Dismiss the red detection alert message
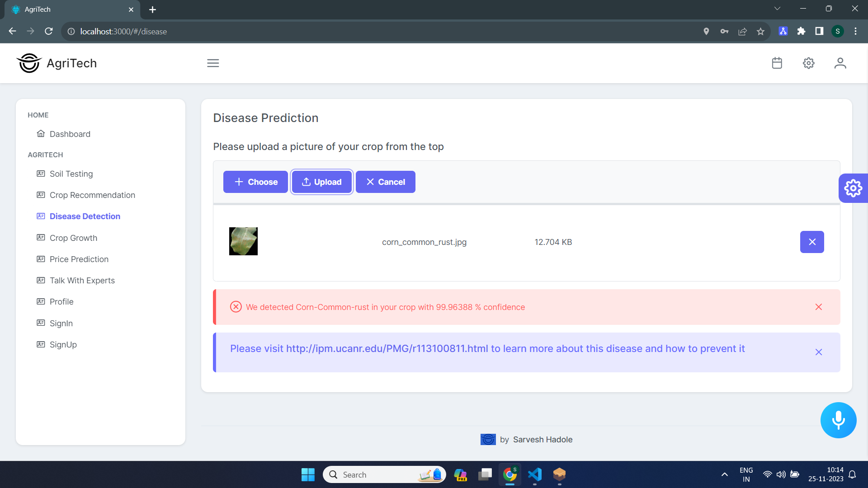 coord(818,307)
